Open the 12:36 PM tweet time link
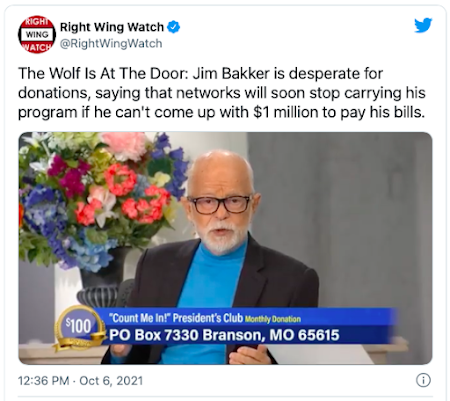450x401 pixels. click(x=43, y=381)
